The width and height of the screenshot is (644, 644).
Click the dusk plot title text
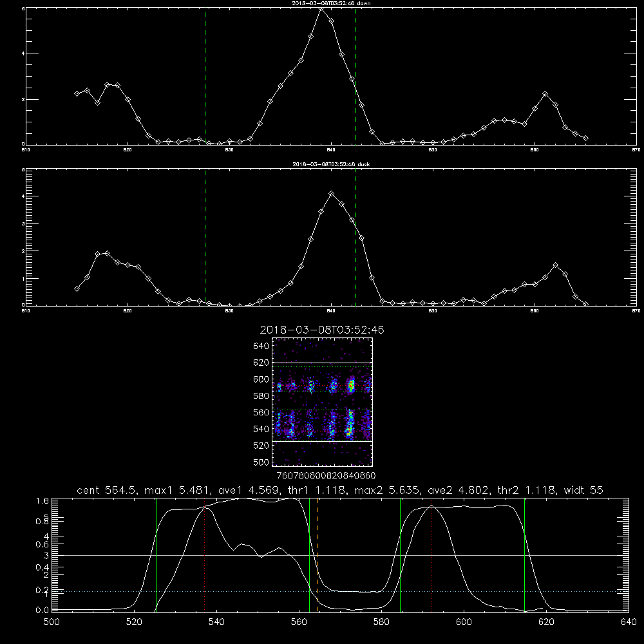pyautogui.click(x=331, y=164)
